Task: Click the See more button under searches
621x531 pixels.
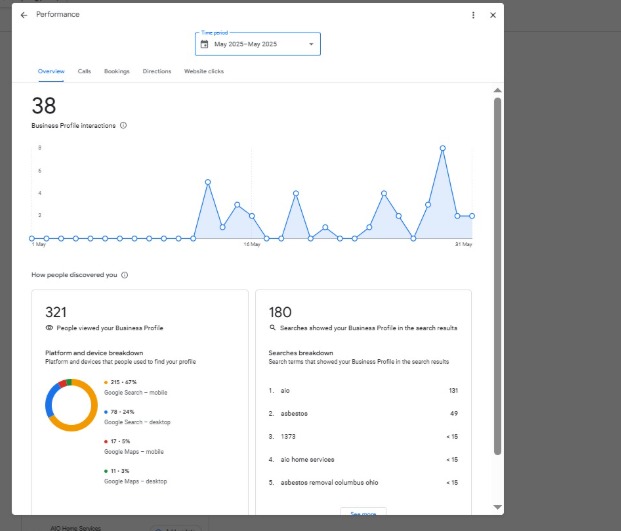Action: pos(363,512)
